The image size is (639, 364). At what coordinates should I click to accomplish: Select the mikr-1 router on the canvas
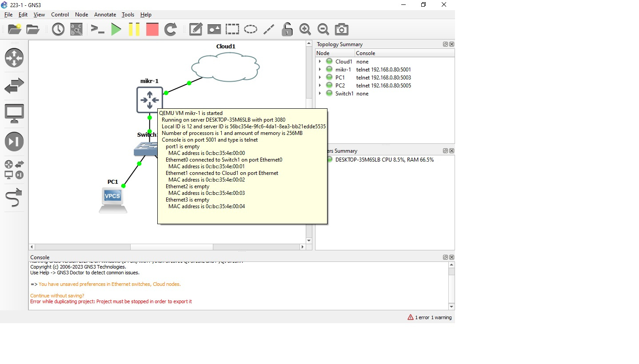coord(149,100)
